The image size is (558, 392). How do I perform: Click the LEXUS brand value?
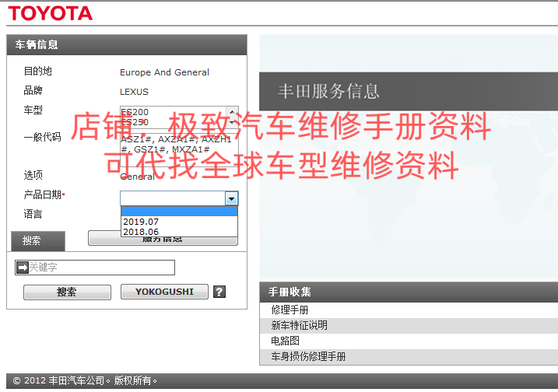134,92
